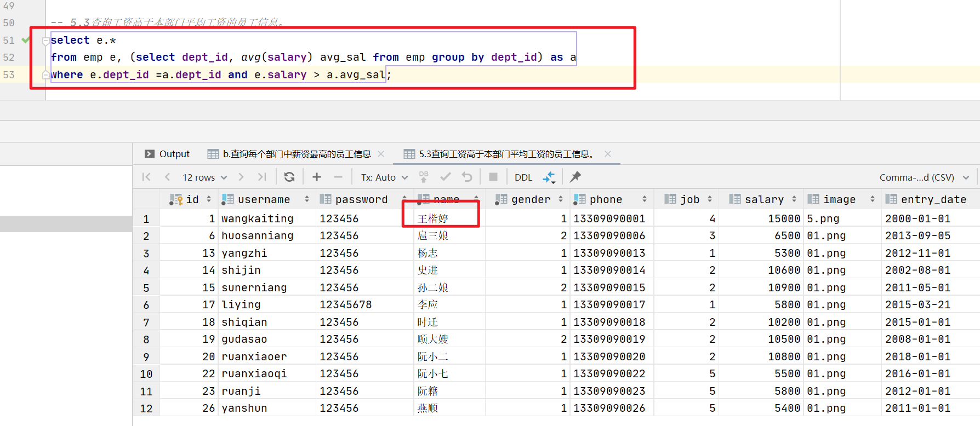
Task: Close the 5.3查询工资高于本部门平均工资 result tab
Action: 607,154
